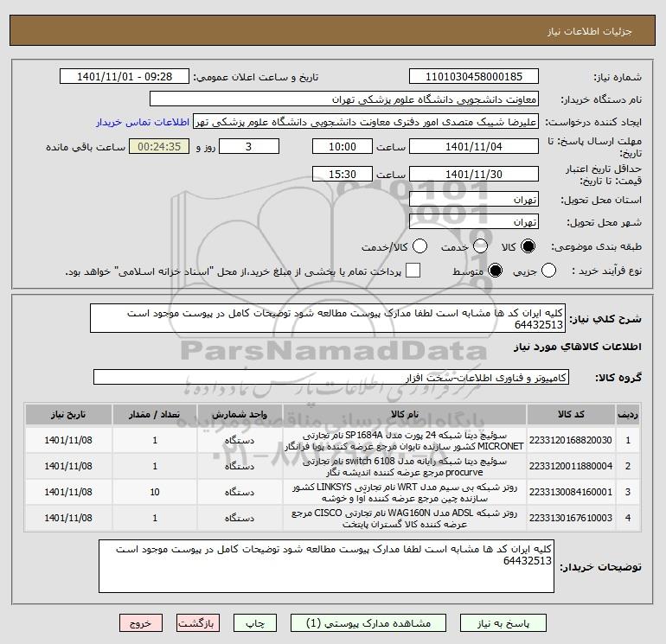Screen dimensions: 666x644
Task: Select the کالا radio button
Action: click(528, 246)
